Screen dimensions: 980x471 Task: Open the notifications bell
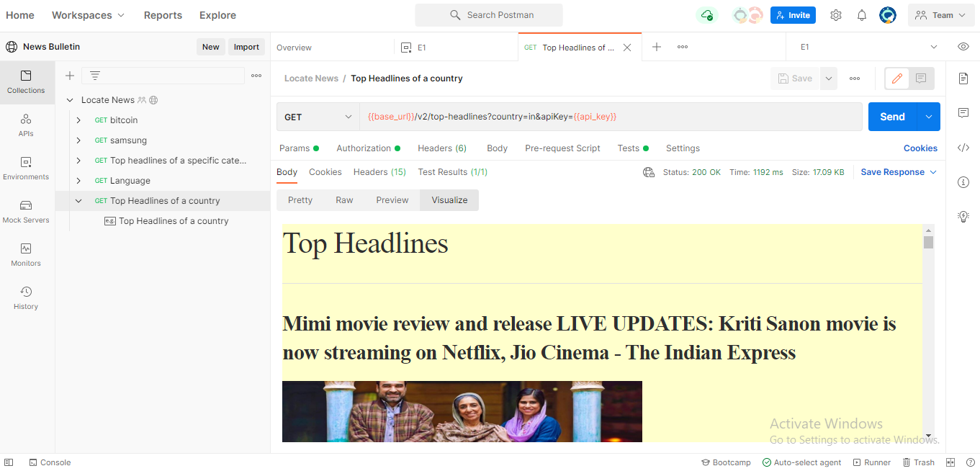(862, 15)
